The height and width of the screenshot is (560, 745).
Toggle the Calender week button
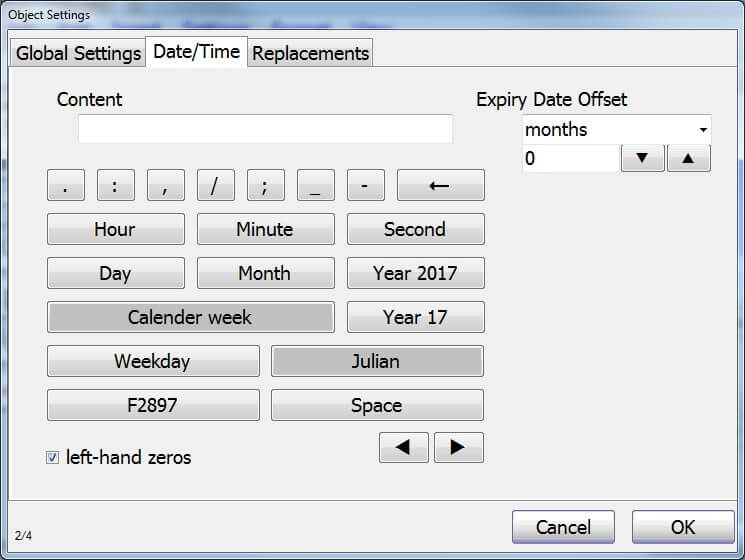(190, 317)
